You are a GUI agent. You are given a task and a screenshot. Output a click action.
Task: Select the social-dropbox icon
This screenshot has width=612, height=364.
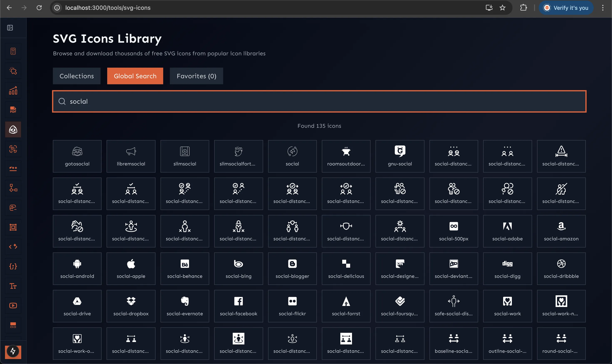tap(131, 306)
